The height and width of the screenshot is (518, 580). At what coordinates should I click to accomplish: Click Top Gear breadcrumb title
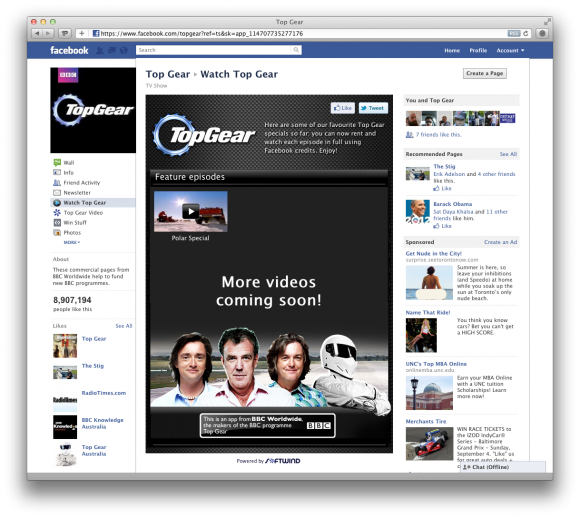point(168,74)
